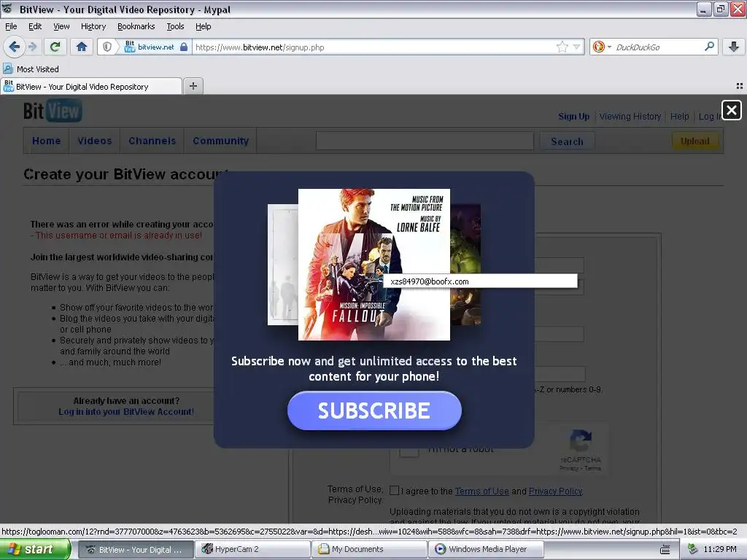Go to the Community nav tab

pyautogui.click(x=220, y=141)
